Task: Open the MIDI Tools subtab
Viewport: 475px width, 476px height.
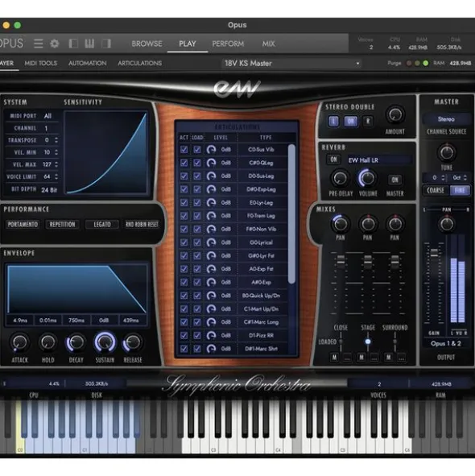Action: pyautogui.click(x=41, y=63)
